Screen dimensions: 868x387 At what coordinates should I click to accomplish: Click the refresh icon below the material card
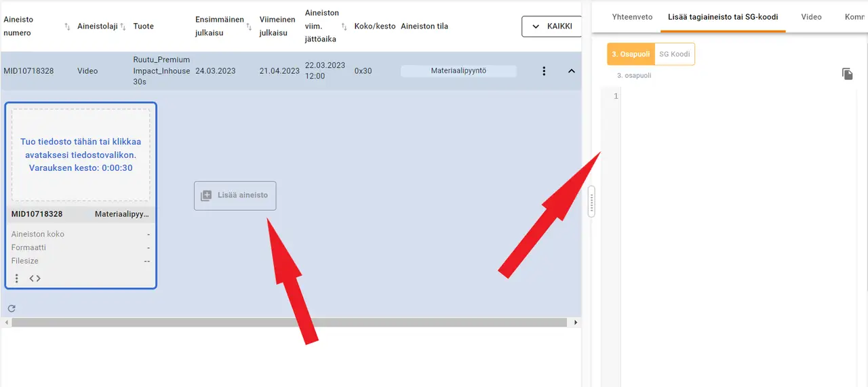[x=12, y=308]
